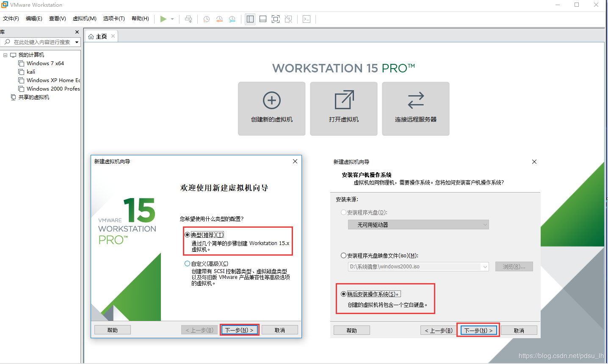608x364 pixels.
Task: Select 稍后安装操作系统 radio option
Action: (x=343, y=294)
